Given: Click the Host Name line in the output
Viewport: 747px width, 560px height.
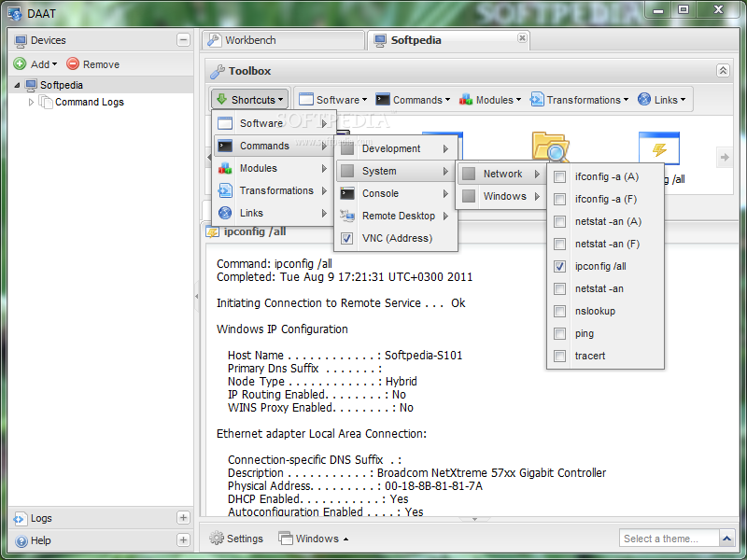Looking at the screenshot, I should pyautogui.click(x=345, y=356).
